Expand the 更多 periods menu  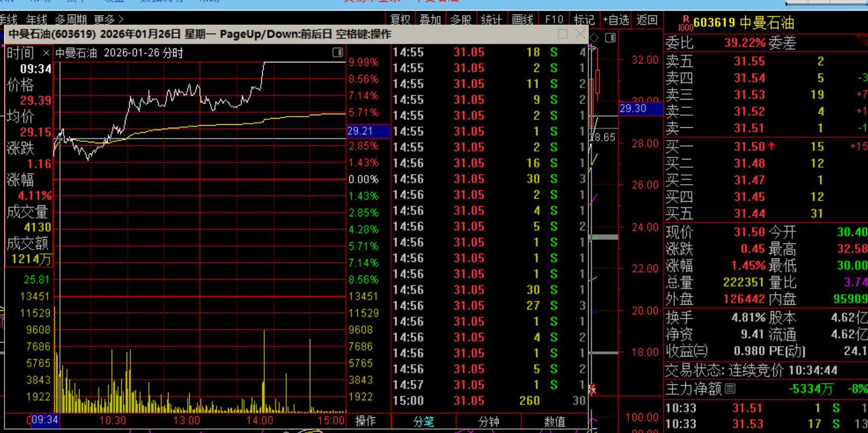(109, 20)
